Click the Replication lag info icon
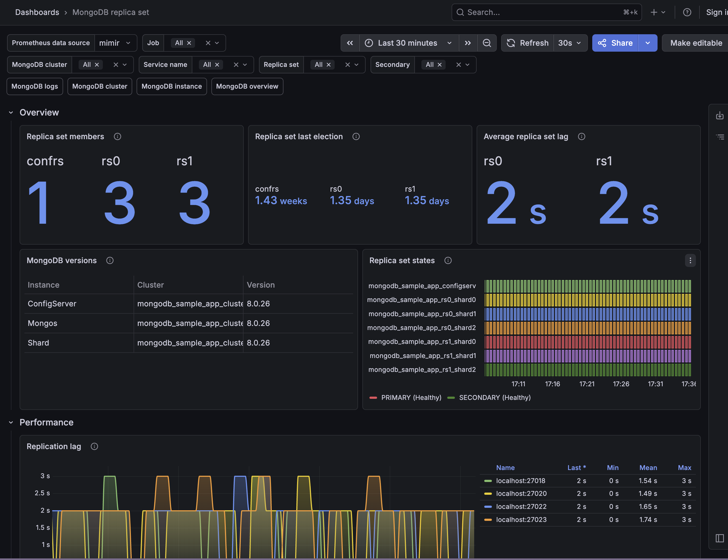Viewport: 728px width, 560px height. click(94, 446)
